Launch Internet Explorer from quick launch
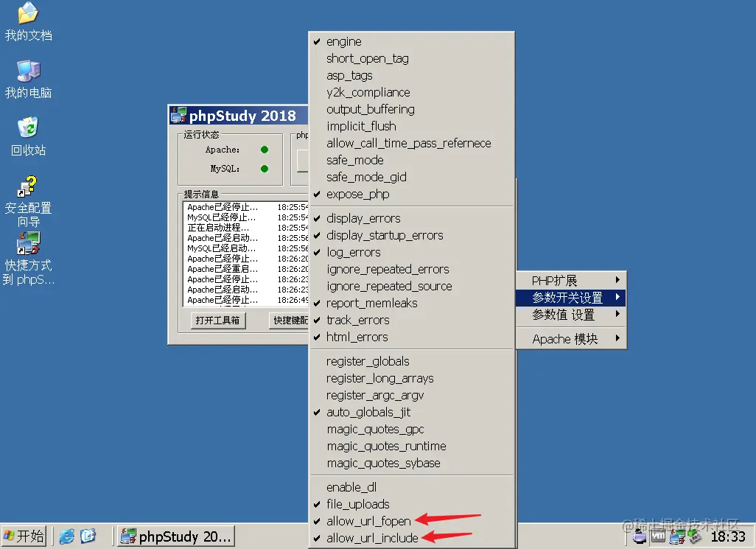Viewport: 756px width, 549px height. coord(67,536)
